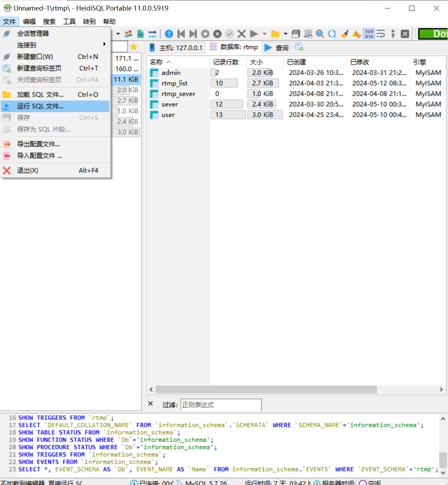Click the yellow load SQL folder icon
The height and width of the screenshot is (485, 448).
[275, 34]
